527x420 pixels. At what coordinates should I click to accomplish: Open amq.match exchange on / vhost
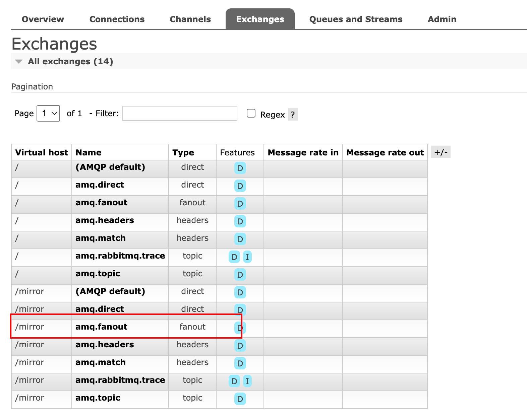click(x=101, y=238)
